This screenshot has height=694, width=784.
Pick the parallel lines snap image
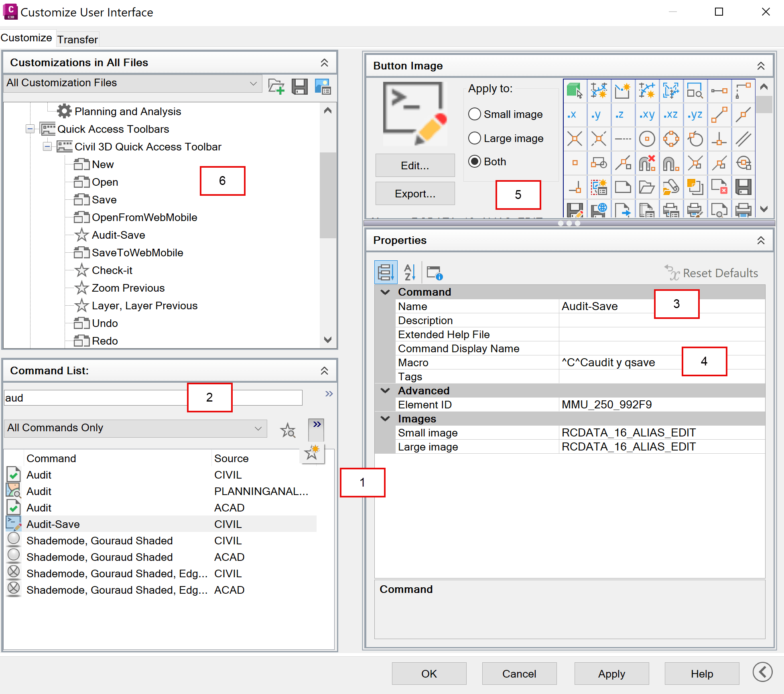pyautogui.click(x=743, y=139)
